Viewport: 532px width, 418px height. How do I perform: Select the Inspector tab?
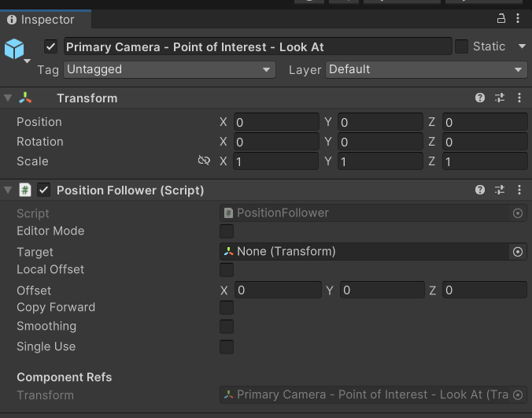(46, 20)
